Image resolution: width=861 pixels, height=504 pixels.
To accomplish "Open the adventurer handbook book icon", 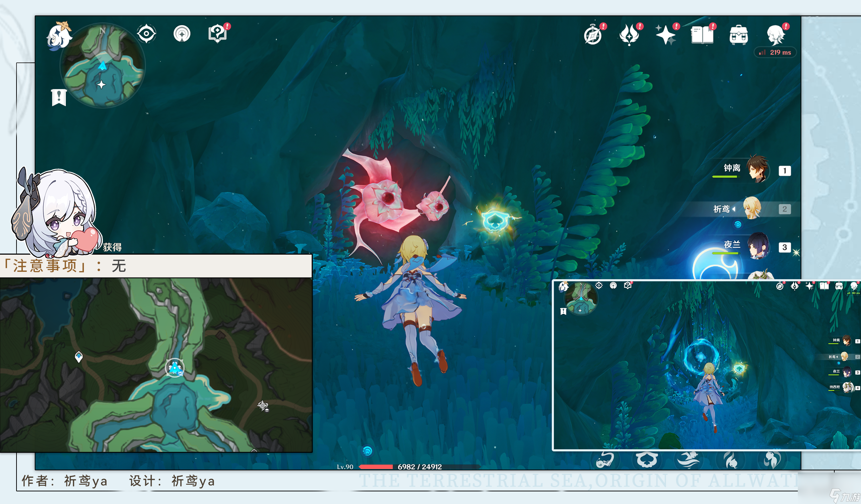I will pyautogui.click(x=702, y=35).
